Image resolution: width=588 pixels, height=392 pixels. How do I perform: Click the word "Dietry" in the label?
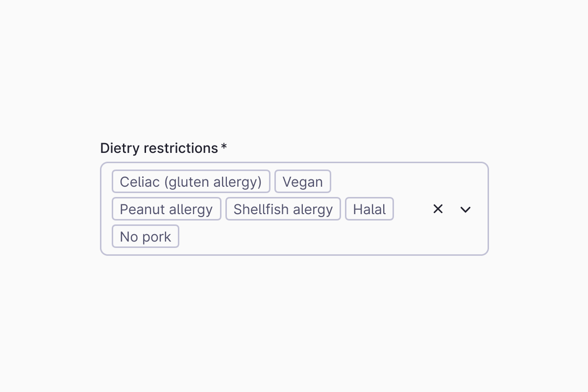click(120, 148)
